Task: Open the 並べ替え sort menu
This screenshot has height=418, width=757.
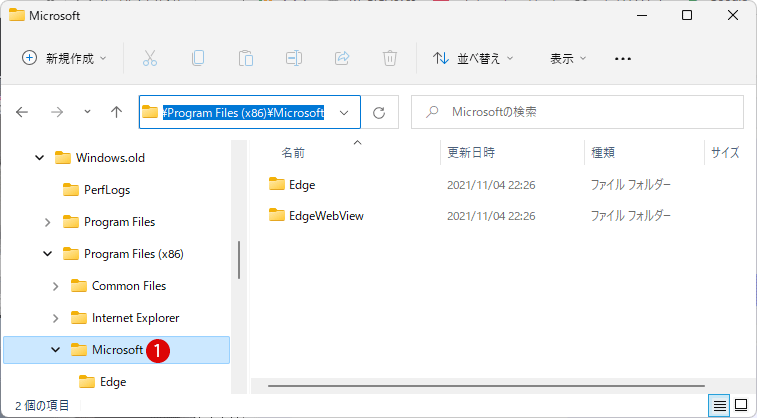Action: point(473,58)
